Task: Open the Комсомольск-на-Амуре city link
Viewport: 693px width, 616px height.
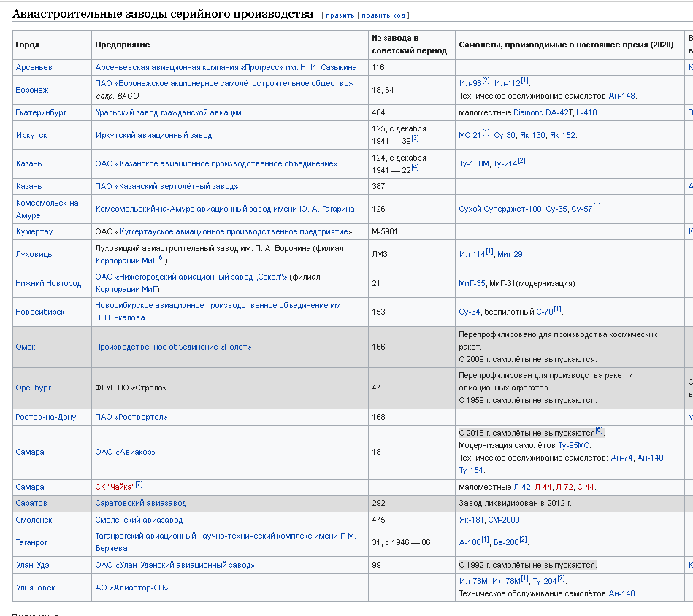Action: click(49, 209)
